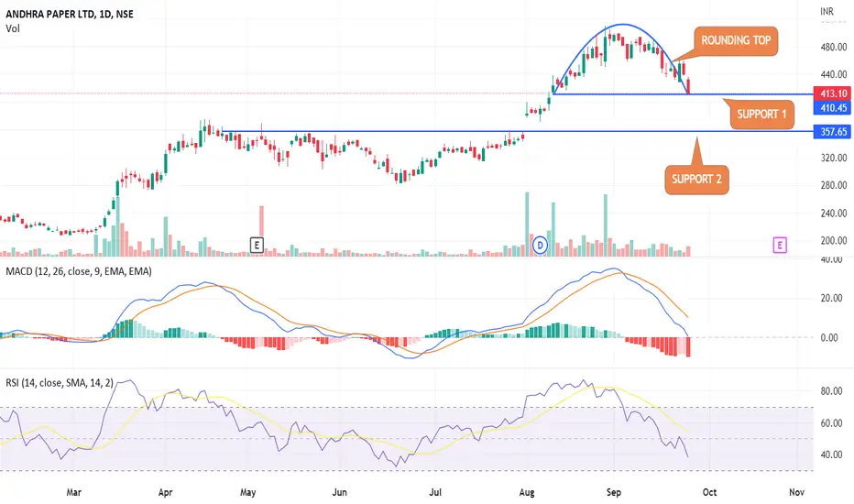This screenshot has width=854, height=504.
Task: Click the blue D dividend marker in August
Action: pos(540,246)
